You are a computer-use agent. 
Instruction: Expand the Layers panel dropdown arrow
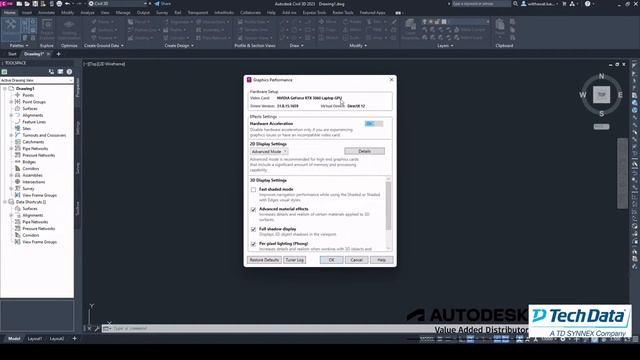click(452, 46)
